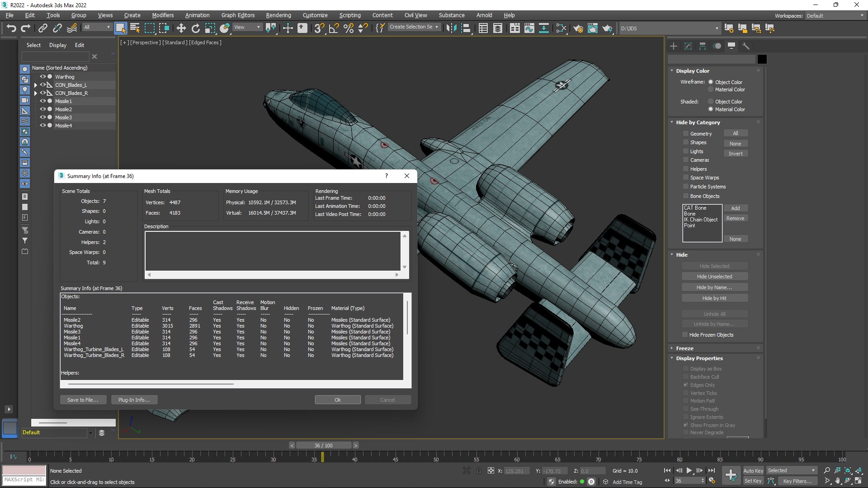
Task: Open the View reference coordinate dropdown
Action: coord(247,27)
